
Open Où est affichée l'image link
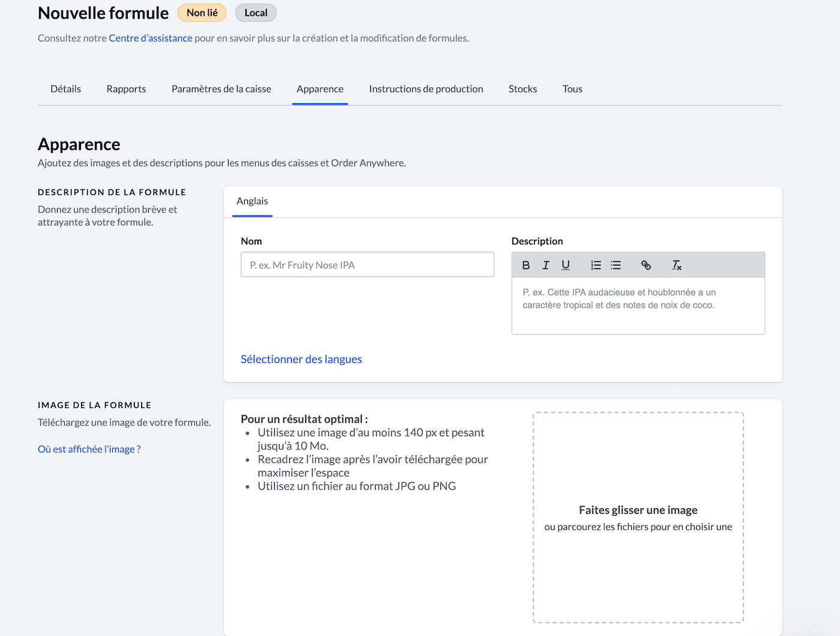coord(89,449)
